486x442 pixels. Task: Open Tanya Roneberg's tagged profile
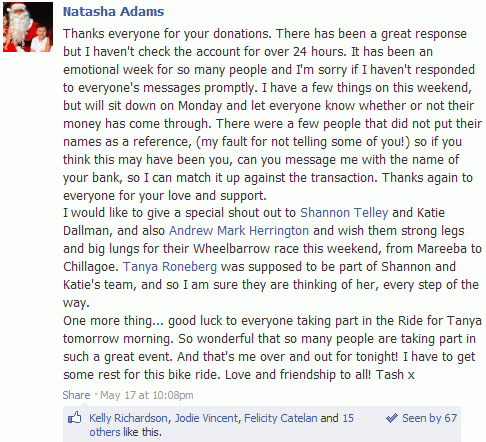(x=170, y=267)
